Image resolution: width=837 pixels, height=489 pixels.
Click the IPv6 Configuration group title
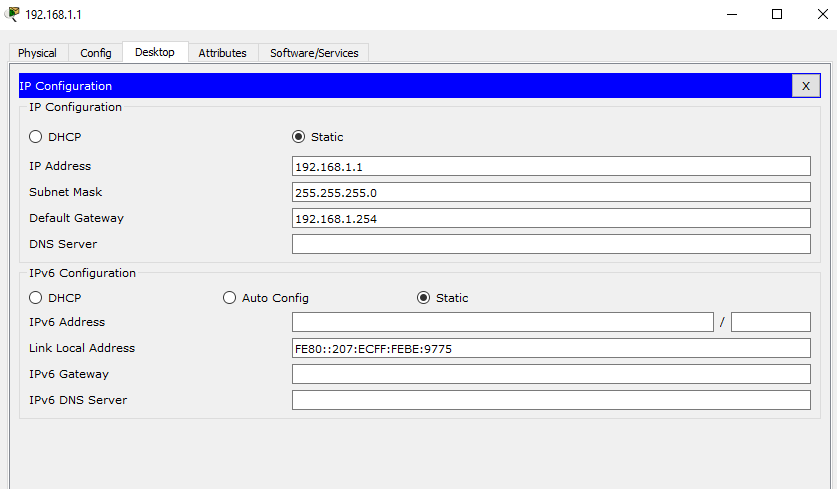click(82, 273)
